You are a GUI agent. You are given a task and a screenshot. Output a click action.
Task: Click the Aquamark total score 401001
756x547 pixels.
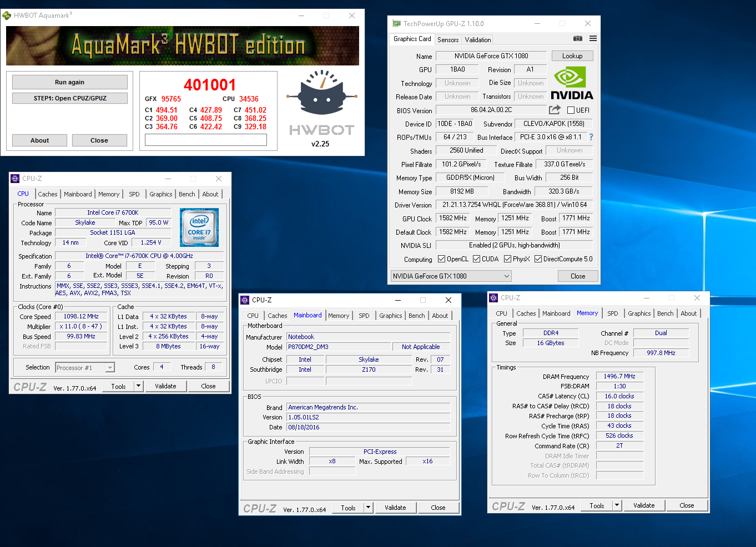[210, 85]
